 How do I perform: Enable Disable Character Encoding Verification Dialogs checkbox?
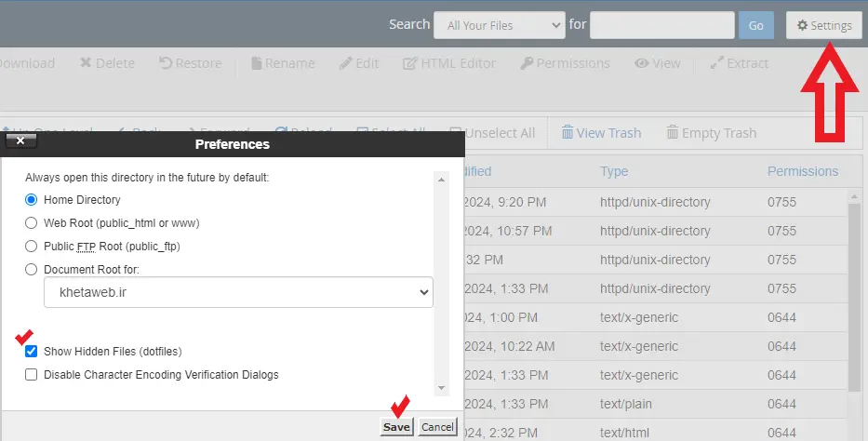click(x=31, y=375)
